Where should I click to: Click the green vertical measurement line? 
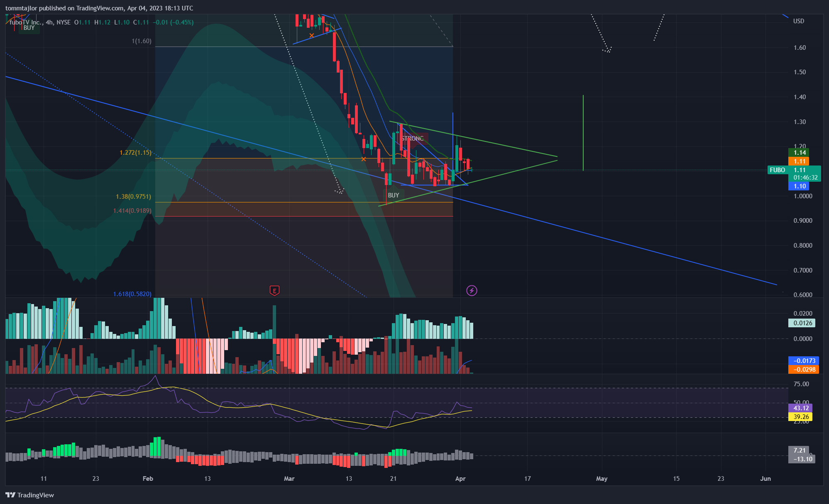click(x=583, y=133)
